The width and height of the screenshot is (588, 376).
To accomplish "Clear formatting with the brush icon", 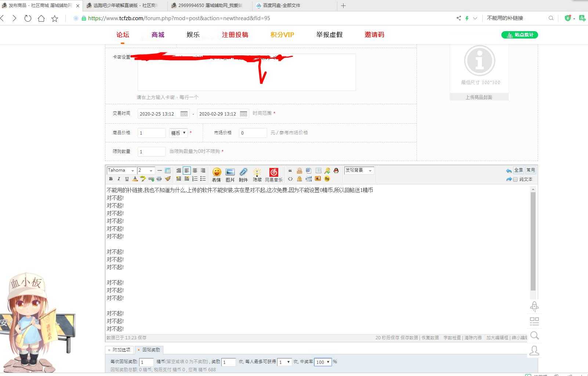I will pos(167,179).
